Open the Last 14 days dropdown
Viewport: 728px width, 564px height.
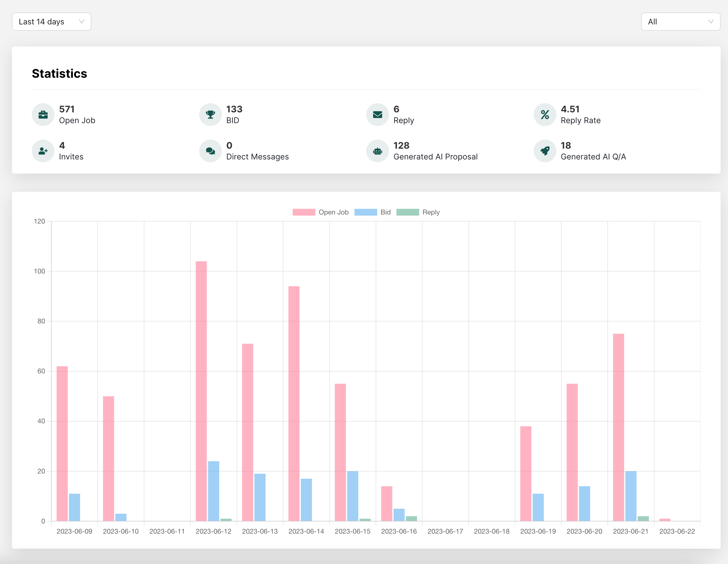(x=51, y=22)
